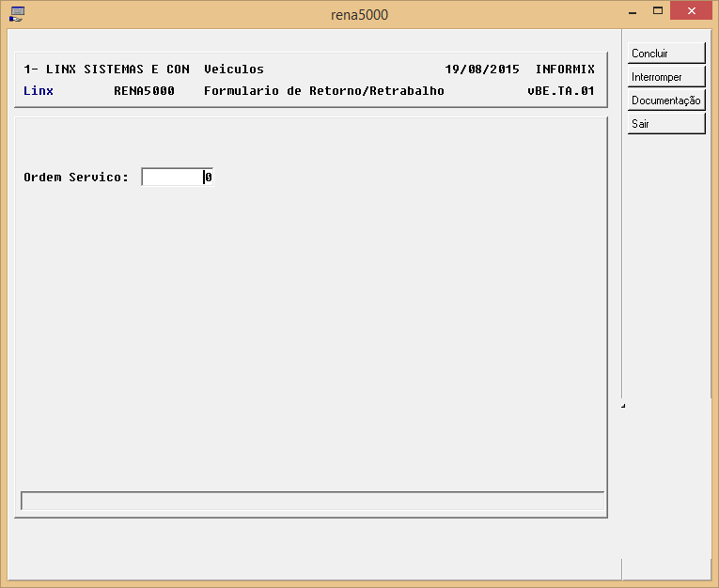Click the Concluir button

665,54
